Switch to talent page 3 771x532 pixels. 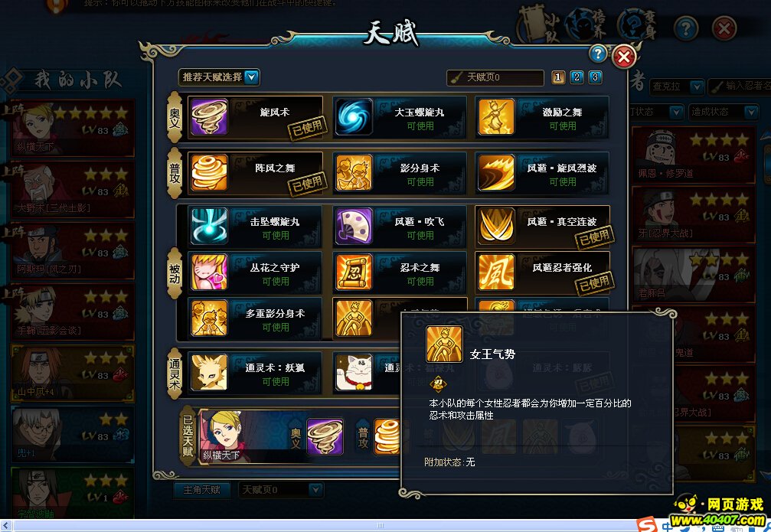tap(596, 77)
